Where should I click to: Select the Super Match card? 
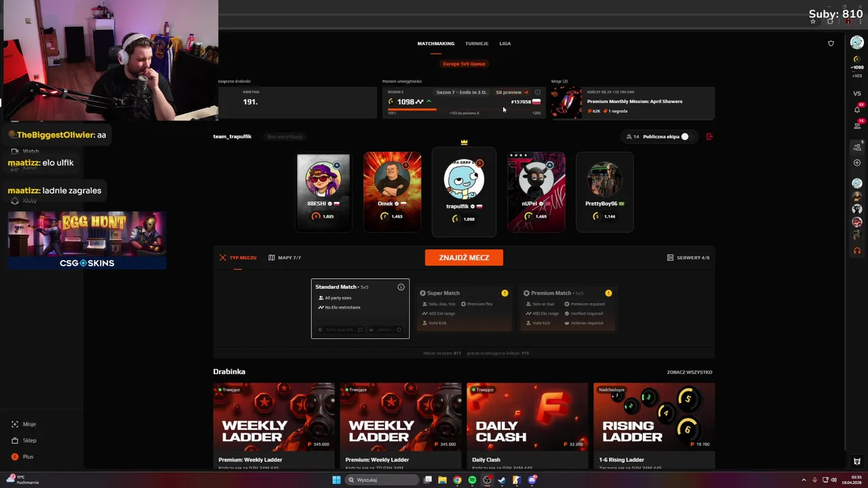[464, 308]
